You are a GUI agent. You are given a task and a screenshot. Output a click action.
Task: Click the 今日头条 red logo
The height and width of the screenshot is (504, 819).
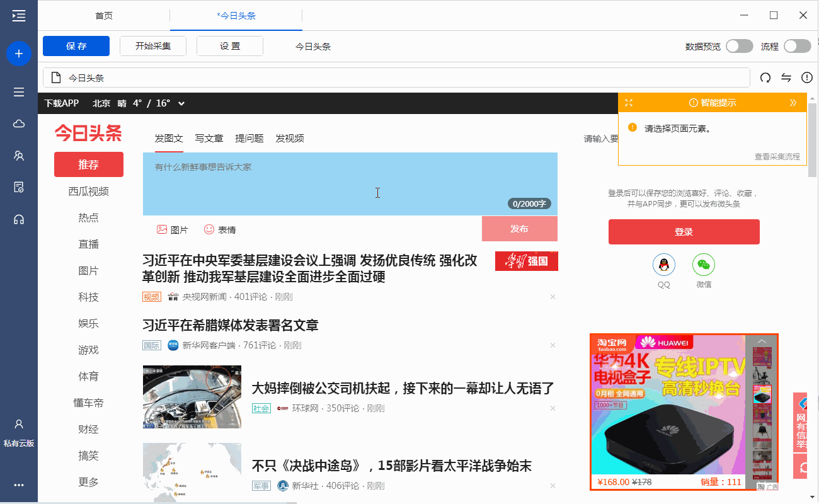pos(88,133)
